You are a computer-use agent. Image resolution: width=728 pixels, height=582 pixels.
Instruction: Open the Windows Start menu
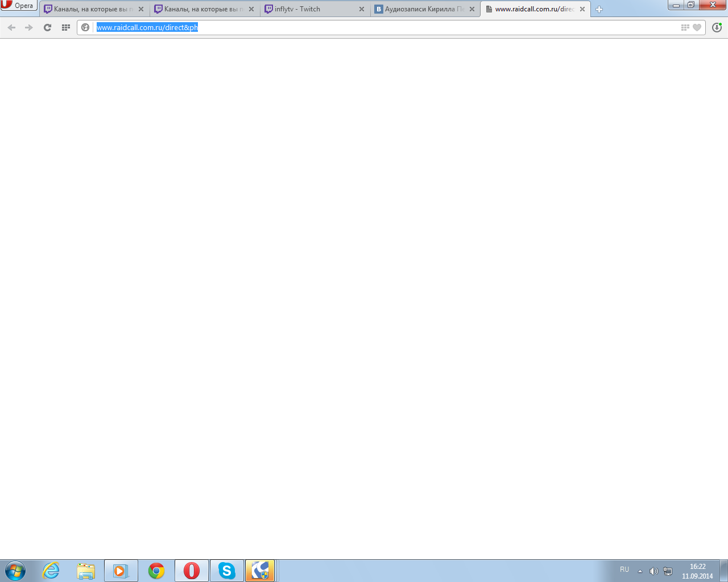pos(15,571)
